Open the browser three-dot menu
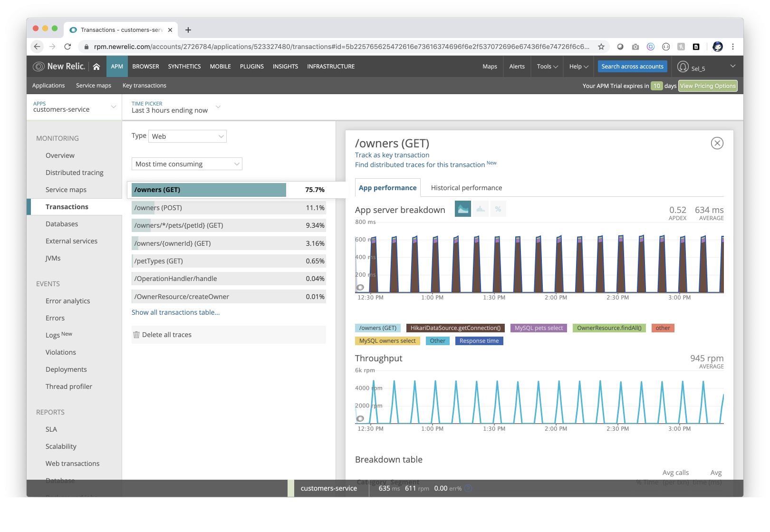 tap(733, 47)
